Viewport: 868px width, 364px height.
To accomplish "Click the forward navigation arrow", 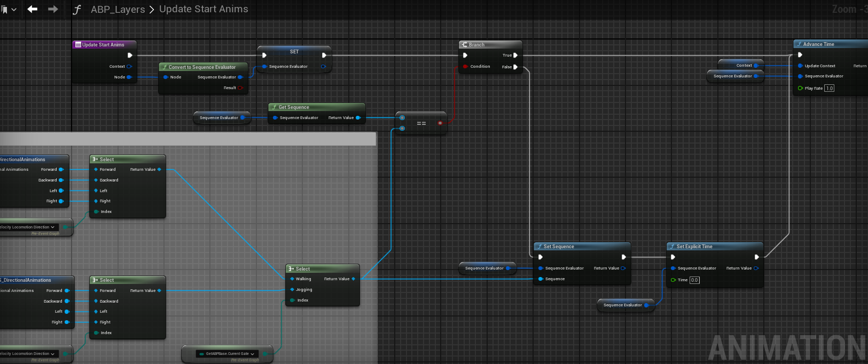I will [x=53, y=9].
